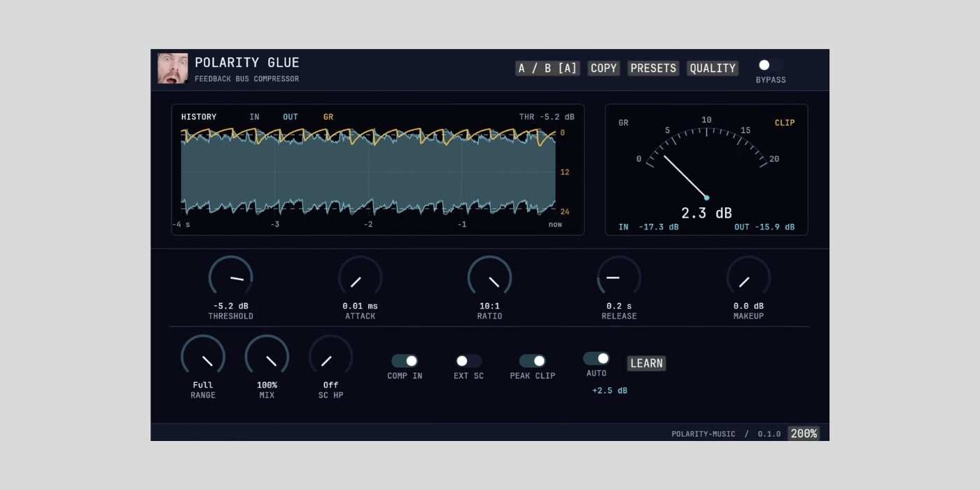Image resolution: width=980 pixels, height=490 pixels.
Task: Copy settings with COPY button
Action: (x=603, y=68)
